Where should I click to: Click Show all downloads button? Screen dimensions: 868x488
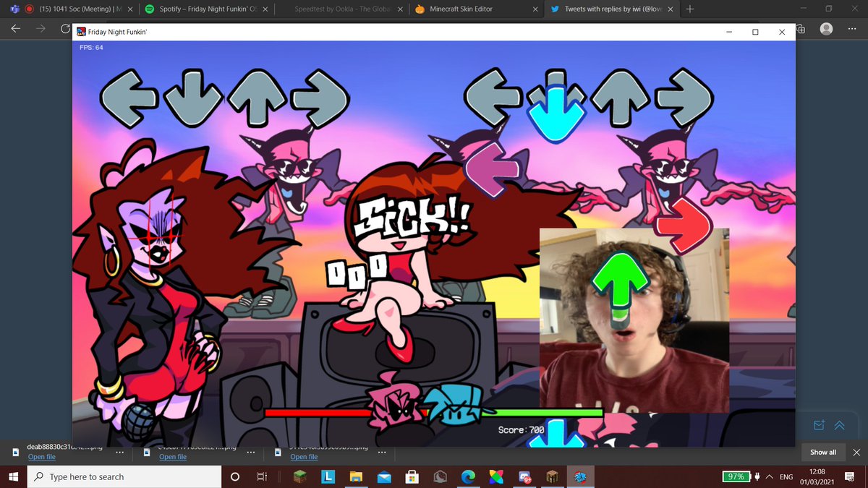[x=823, y=453]
